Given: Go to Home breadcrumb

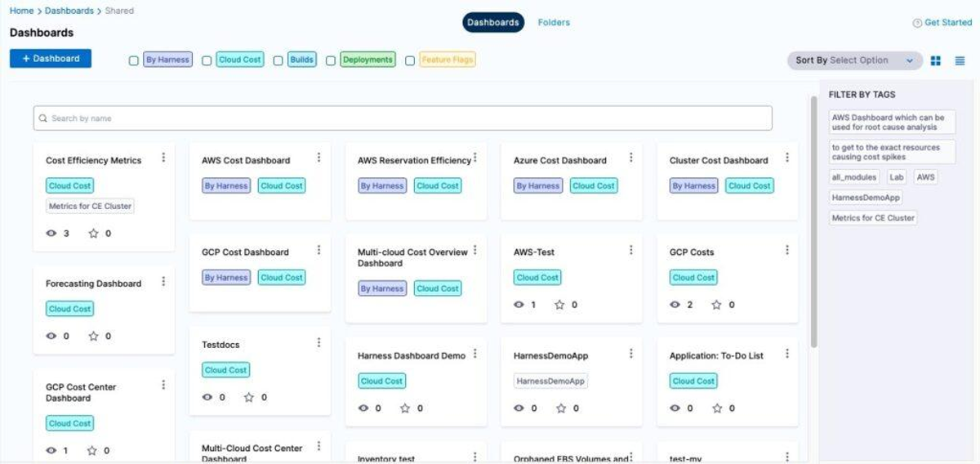Looking at the screenshot, I should pos(21,11).
